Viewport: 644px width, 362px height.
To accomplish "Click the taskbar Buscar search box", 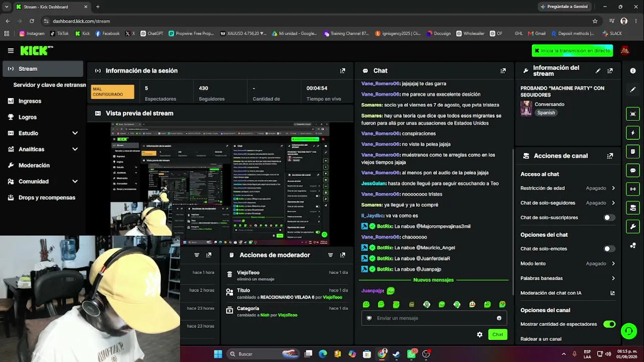I will point(264,354).
